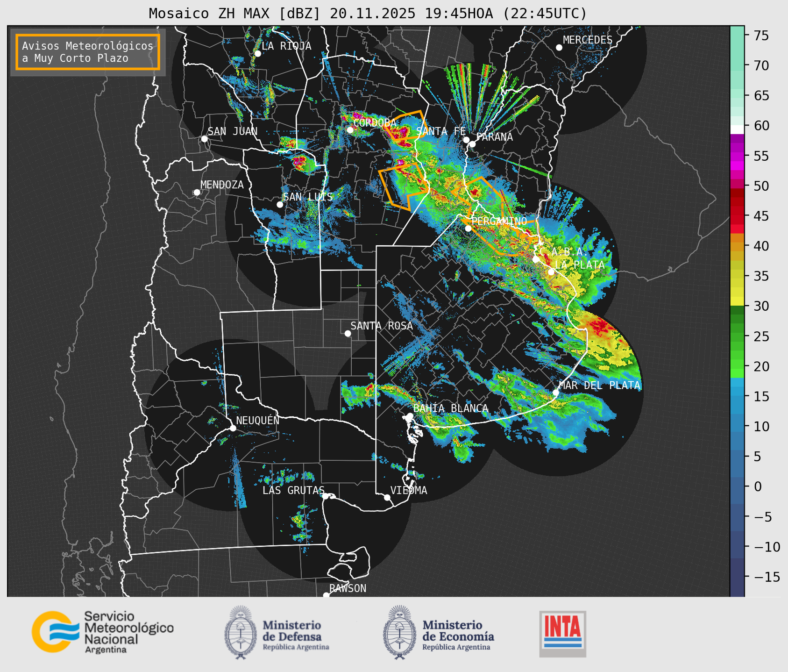Click the 75 dBZ value on color scale
This screenshot has width=788, height=672.
761,36
